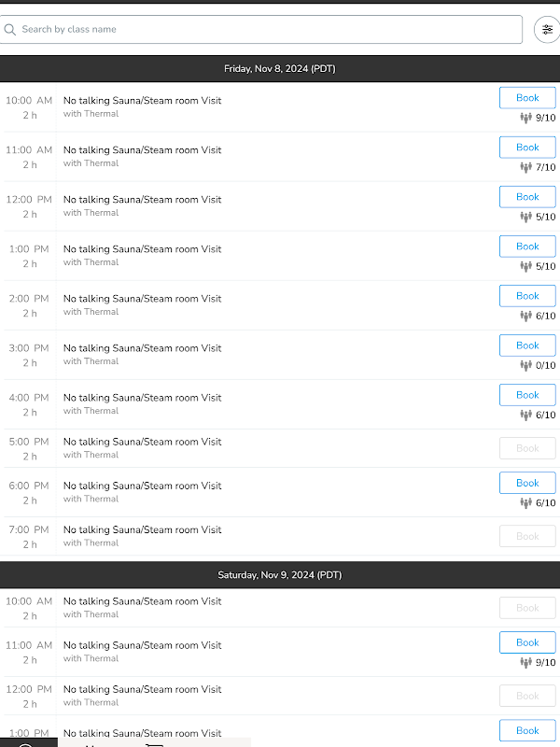Book the Friday 4:00 PM sauna visit
The image size is (560, 747).
527,395
